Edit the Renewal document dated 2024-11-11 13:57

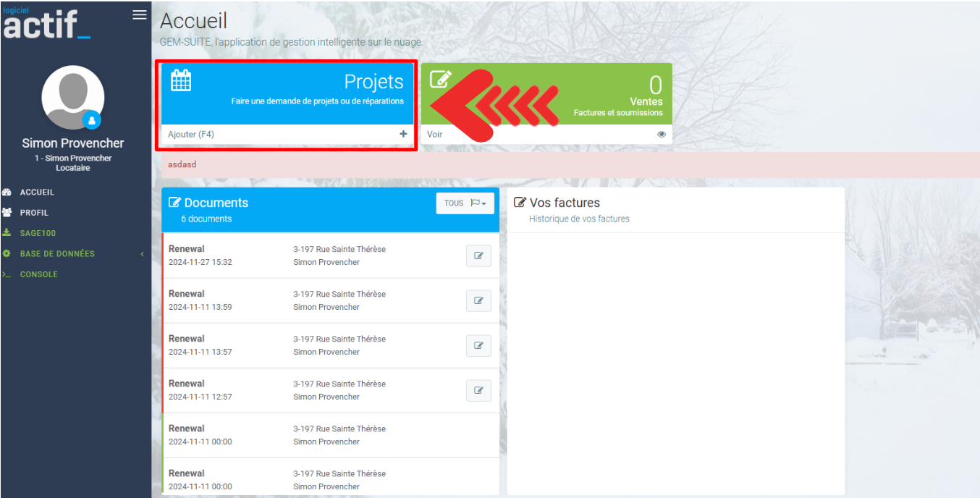(x=478, y=345)
